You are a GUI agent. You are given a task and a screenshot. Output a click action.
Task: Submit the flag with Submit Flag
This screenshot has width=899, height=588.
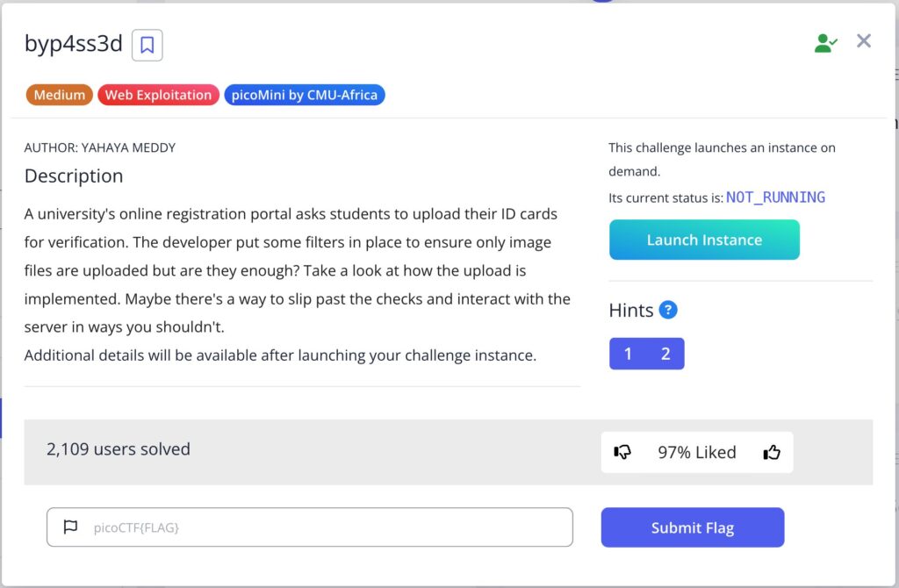692,527
